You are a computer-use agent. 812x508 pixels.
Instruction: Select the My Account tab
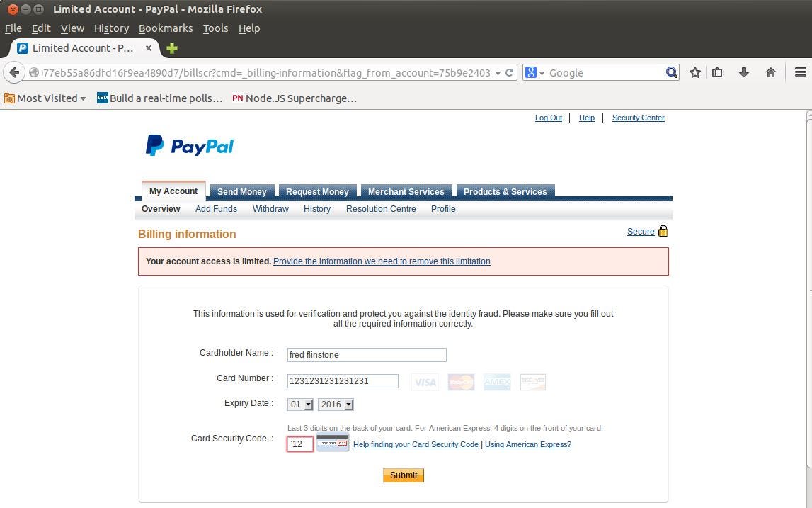(173, 191)
